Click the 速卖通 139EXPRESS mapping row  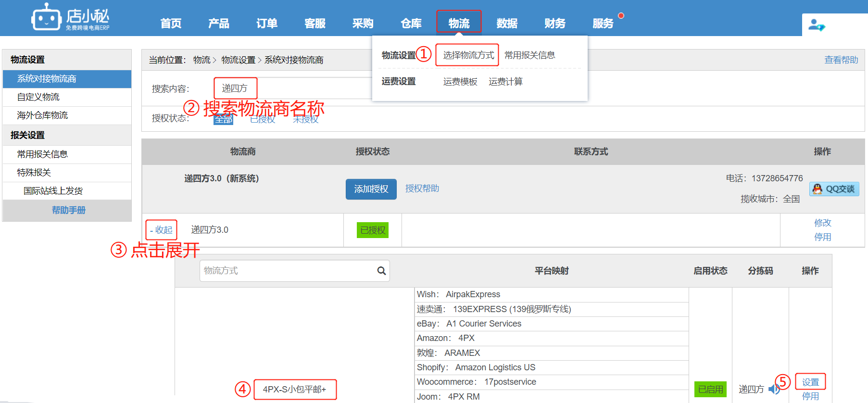tap(552, 309)
